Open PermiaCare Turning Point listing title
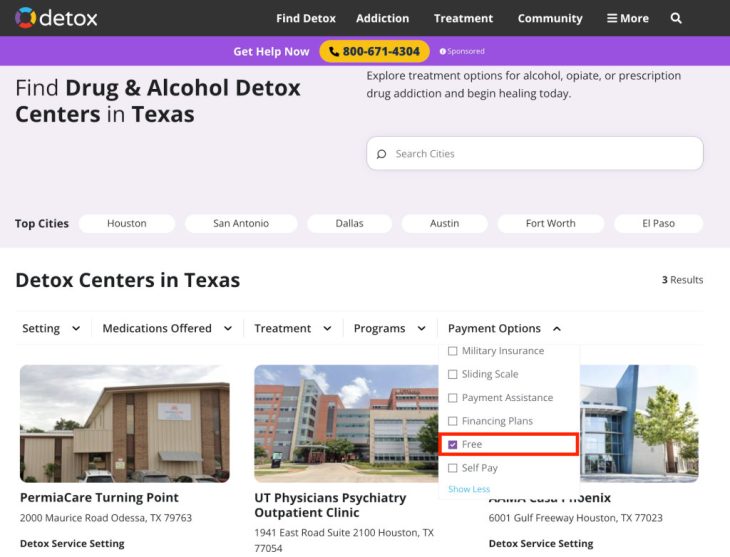The image size is (730, 557). click(x=99, y=497)
